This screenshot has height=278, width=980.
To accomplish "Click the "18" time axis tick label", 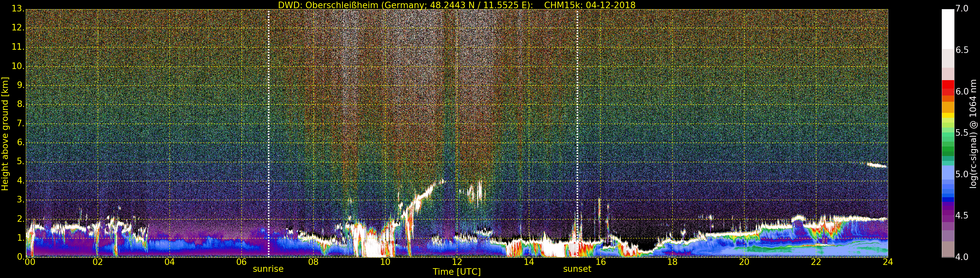I will (x=673, y=262).
